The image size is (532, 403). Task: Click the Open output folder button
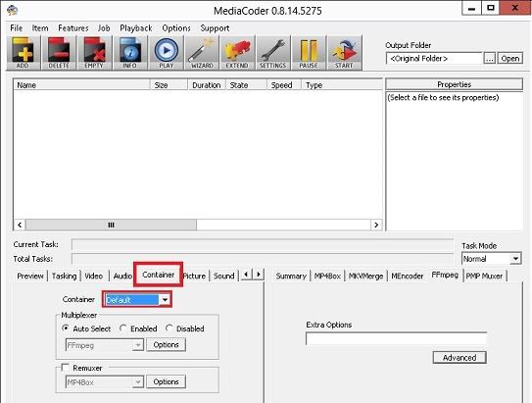click(509, 59)
